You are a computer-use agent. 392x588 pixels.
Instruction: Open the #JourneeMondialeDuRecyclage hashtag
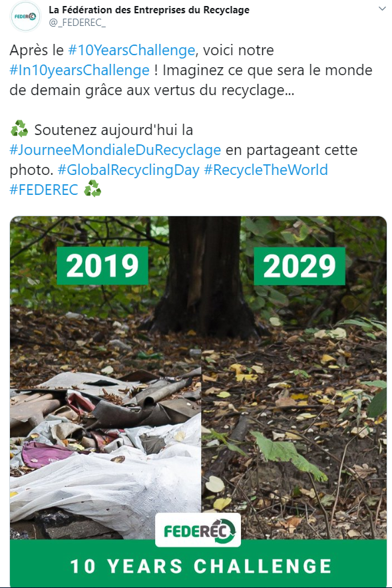(x=115, y=150)
